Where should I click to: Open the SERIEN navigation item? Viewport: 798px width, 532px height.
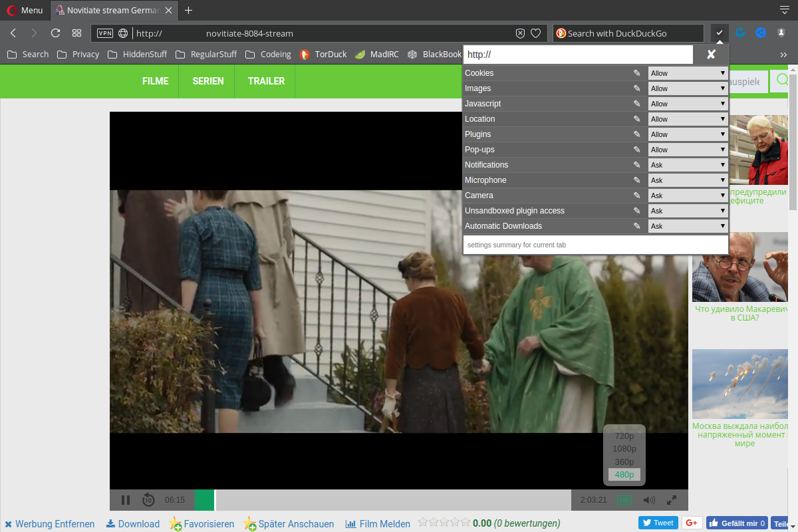[x=208, y=81]
